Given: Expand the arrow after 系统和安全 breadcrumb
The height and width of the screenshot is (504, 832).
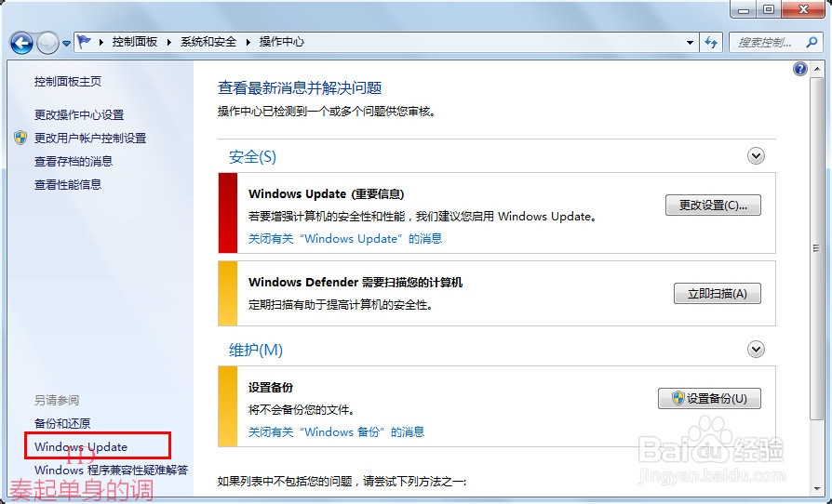Looking at the screenshot, I should 248,42.
